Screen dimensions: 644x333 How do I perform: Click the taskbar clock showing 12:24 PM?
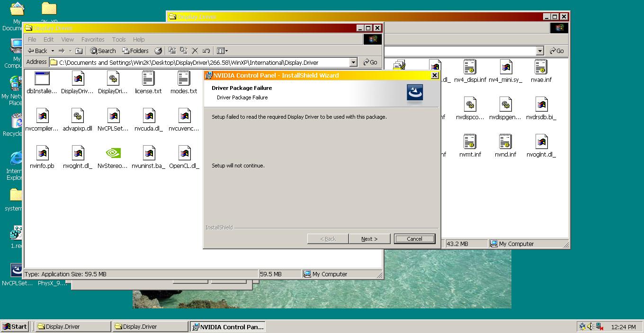[623, 327]
